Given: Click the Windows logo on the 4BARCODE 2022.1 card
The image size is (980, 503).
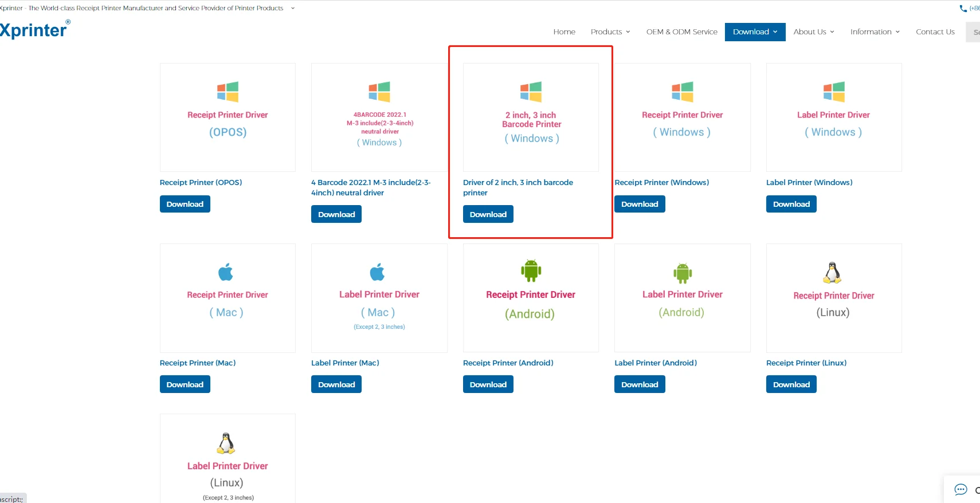Looking at the screenshot, I should pyautogui.click(x=379, y=92).
